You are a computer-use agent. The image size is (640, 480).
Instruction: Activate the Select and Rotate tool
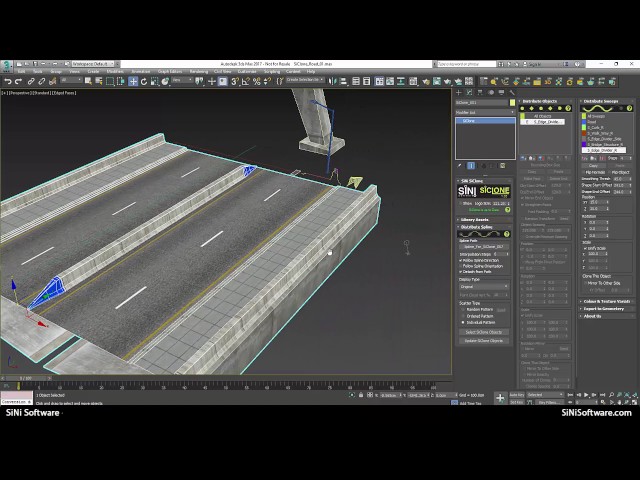[144, 82]
